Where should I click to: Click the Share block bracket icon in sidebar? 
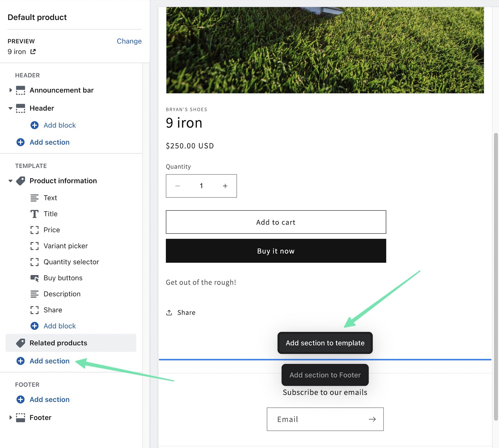point(35,310)
